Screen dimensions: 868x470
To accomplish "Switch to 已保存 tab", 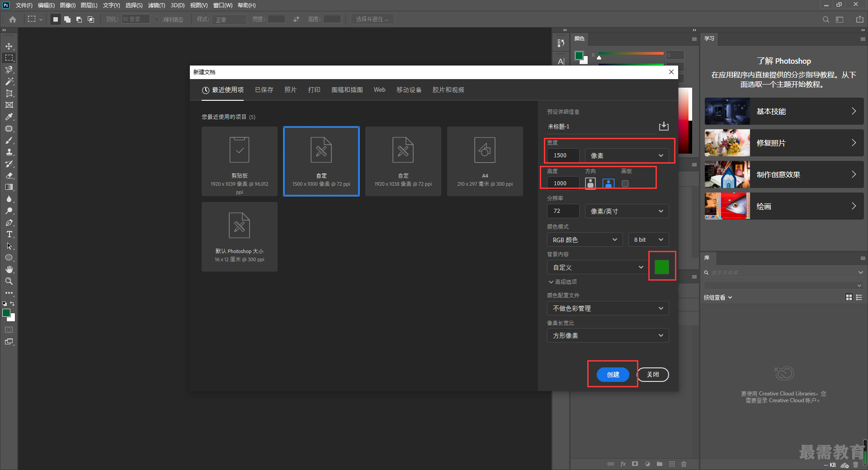I will 264,90.
